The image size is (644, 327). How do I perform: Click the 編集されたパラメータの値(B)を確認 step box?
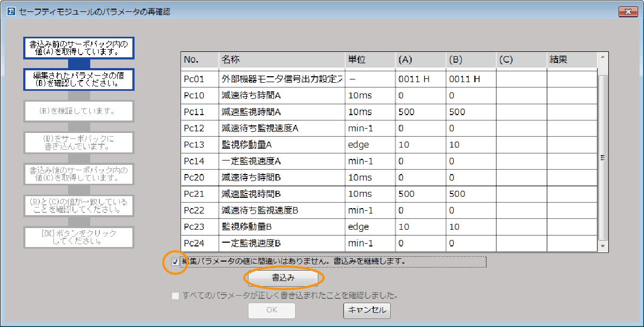point(79,79)
